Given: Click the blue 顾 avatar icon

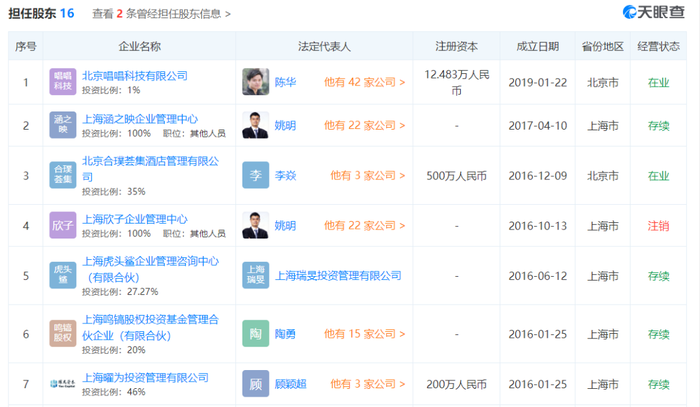Looking at the screenshot, I should tap(255, 383).
